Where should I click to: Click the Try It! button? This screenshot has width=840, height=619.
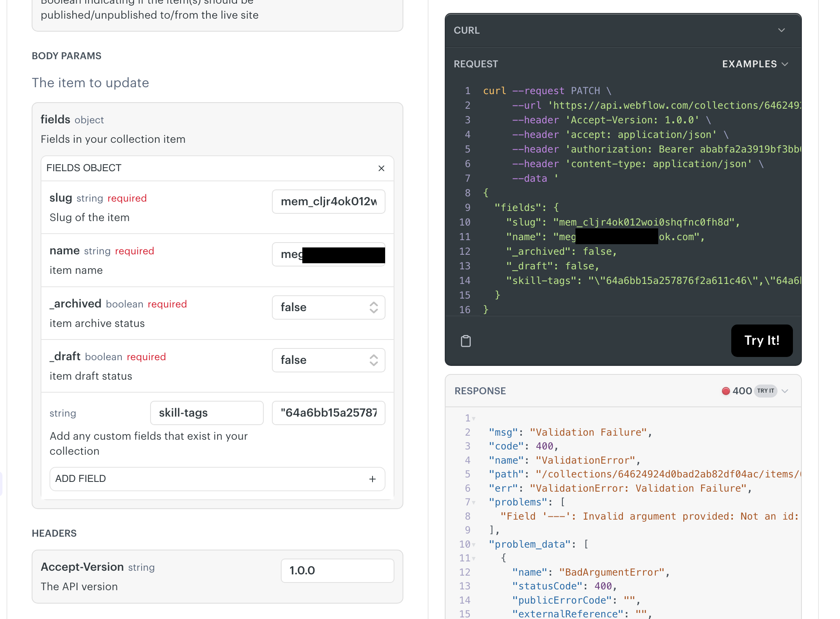[x=762, y=341]
